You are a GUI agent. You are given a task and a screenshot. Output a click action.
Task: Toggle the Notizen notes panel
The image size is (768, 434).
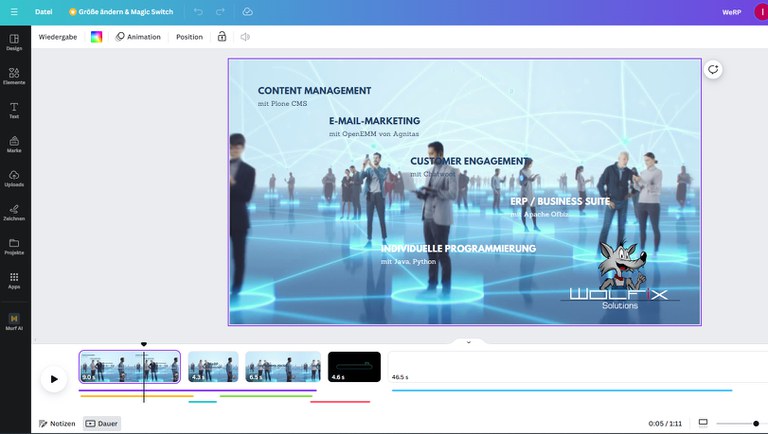point(57,423)
